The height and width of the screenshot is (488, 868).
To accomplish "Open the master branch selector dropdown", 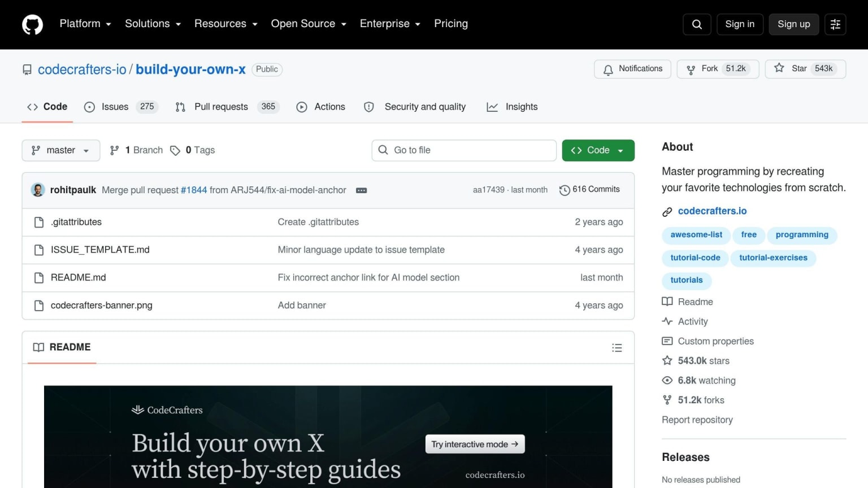I will [x=61, y=150].
